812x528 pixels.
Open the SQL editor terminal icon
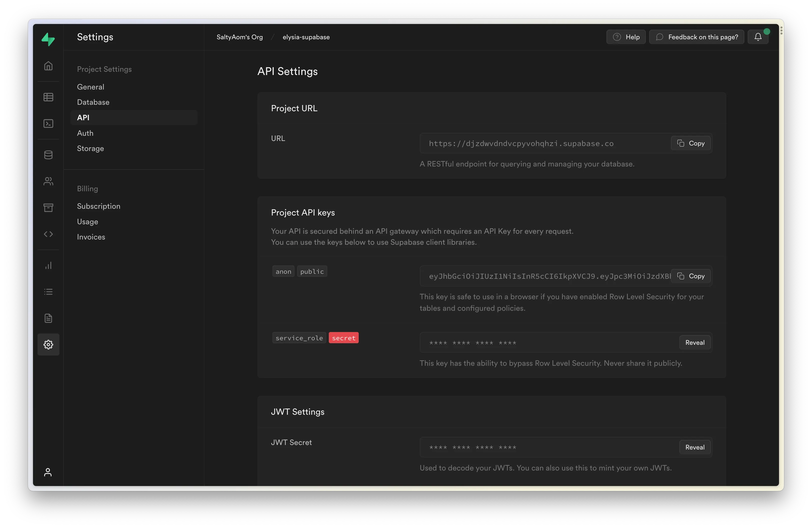pyautogui.click(x=48, y=123)
